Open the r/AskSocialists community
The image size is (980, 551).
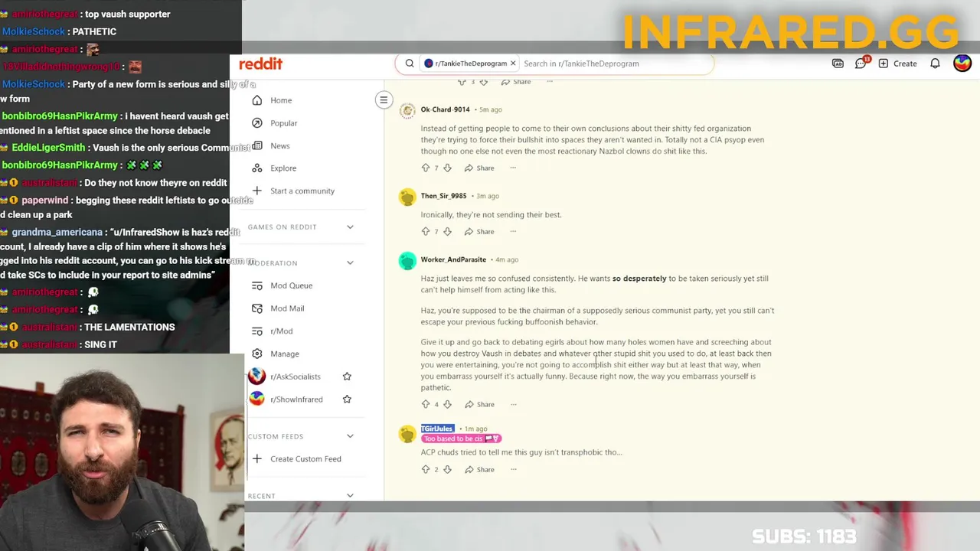pyautogui.click(x=295, y=377)
